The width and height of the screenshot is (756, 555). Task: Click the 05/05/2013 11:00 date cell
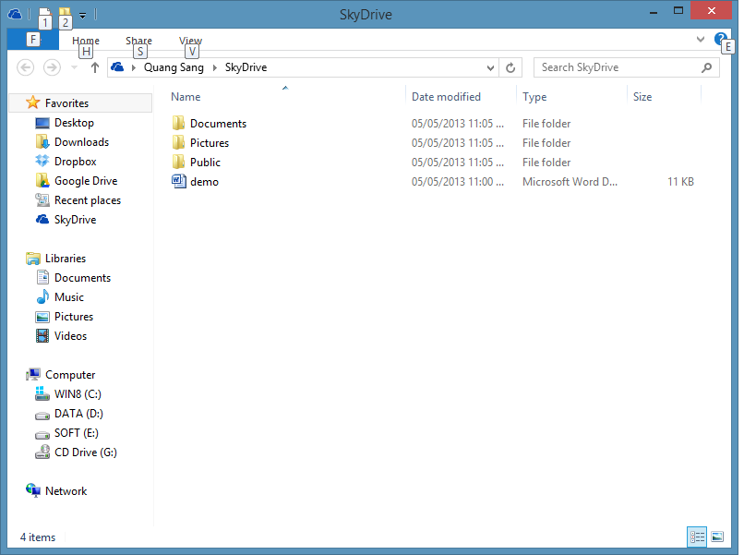[x=458, y=182]
